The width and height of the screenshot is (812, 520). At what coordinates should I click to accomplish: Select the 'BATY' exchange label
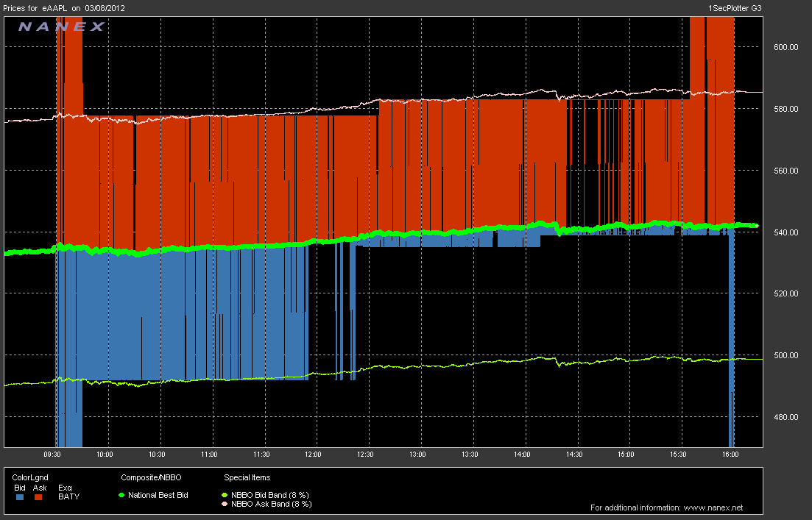[69, 496]
